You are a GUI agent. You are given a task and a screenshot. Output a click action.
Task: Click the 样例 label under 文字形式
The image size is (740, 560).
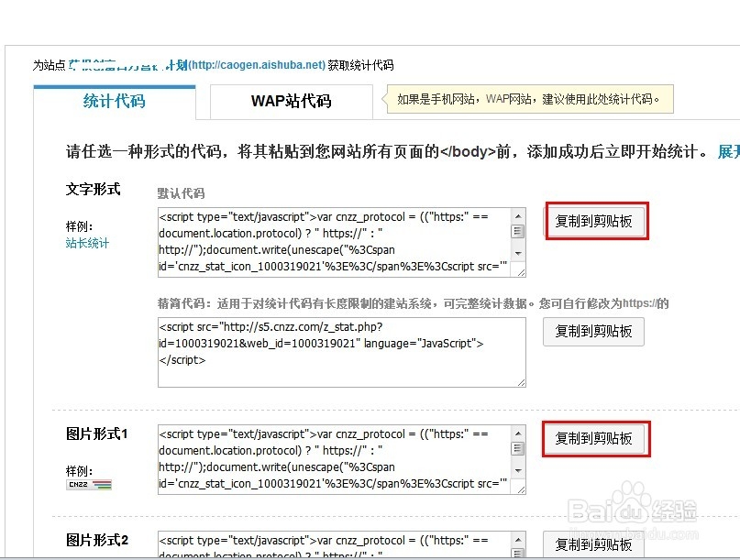tap(79, 226)
